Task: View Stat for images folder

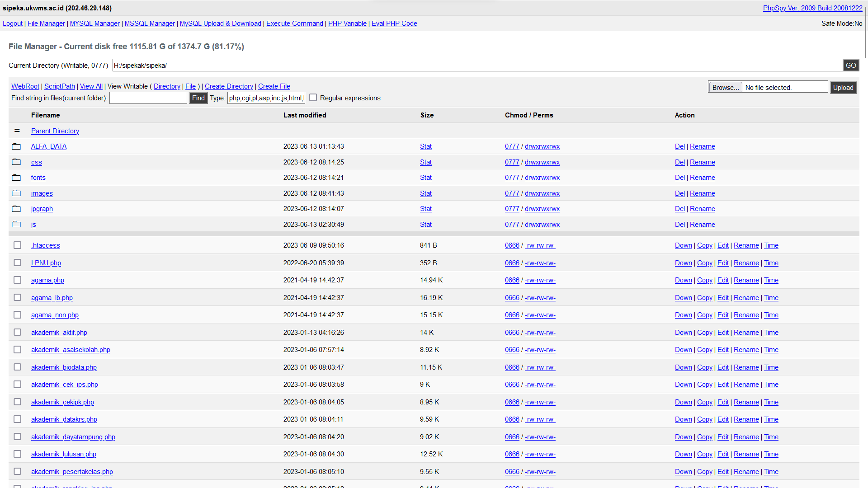Action: point(426,193)
